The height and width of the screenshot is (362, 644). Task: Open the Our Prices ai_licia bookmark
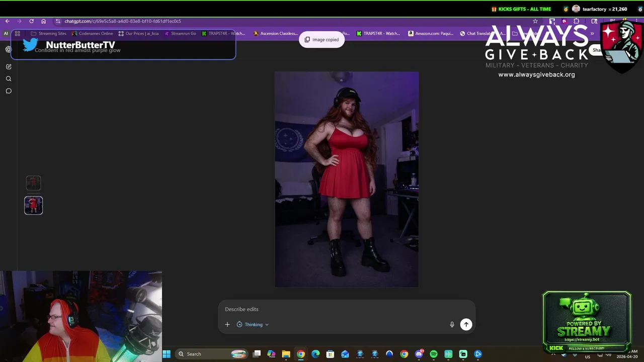pos(138,34)
